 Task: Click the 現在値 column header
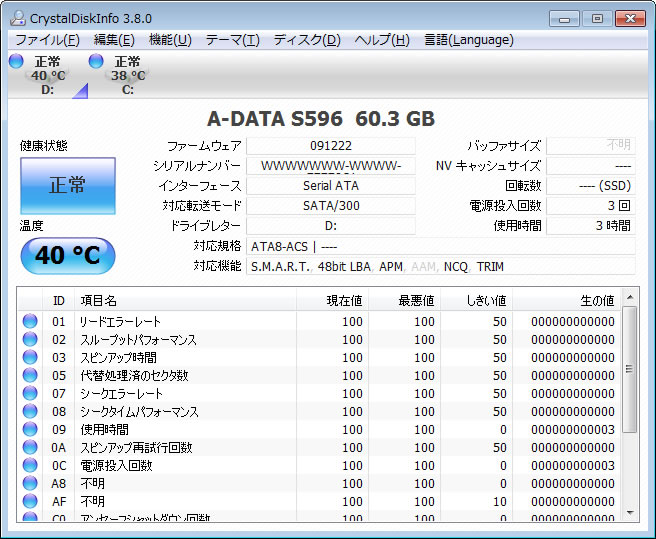tap(333, 300)
